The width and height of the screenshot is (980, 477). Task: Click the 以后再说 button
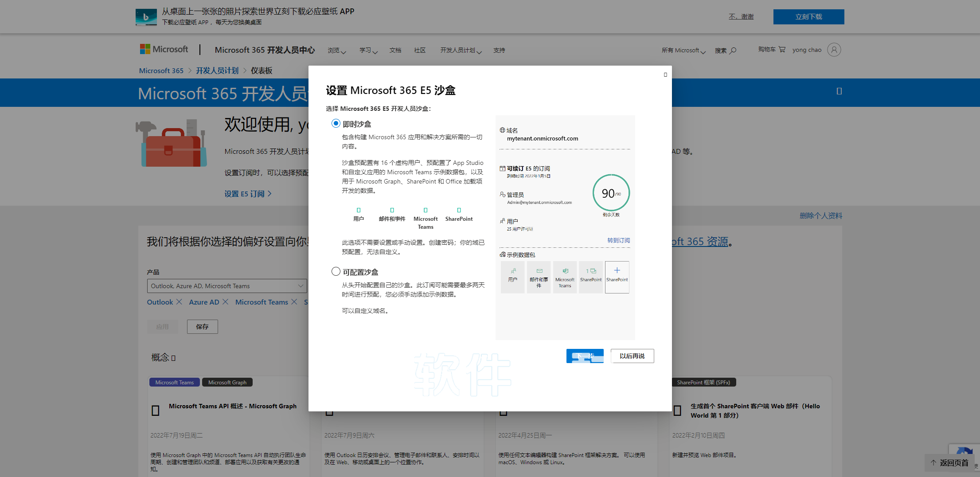632,356
